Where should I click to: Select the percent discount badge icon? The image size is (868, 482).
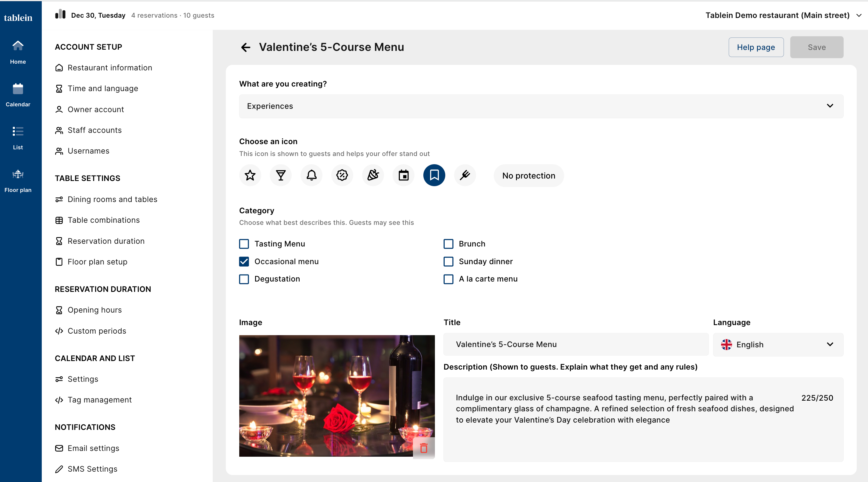pyautogui.click(x=342, y=175)
